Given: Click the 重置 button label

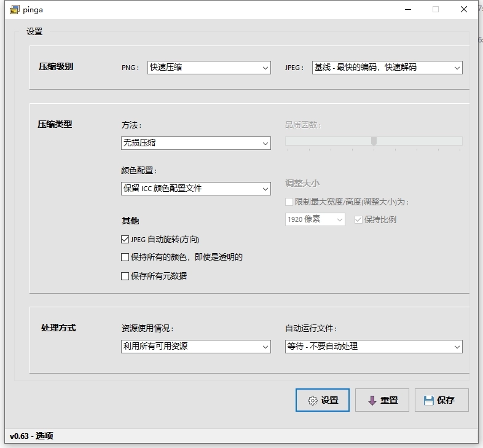Looking at the screenshot, I should 389,400.
